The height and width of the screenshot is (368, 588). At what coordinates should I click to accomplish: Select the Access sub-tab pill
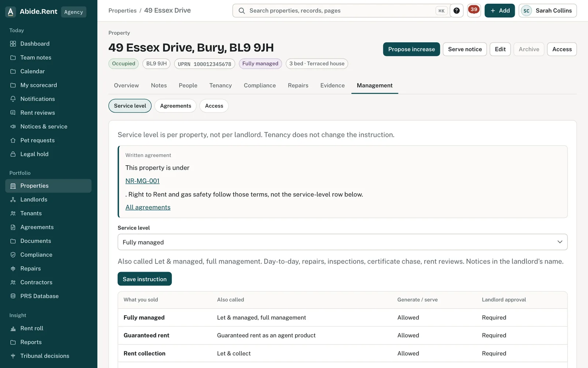(x=214, y=106)
